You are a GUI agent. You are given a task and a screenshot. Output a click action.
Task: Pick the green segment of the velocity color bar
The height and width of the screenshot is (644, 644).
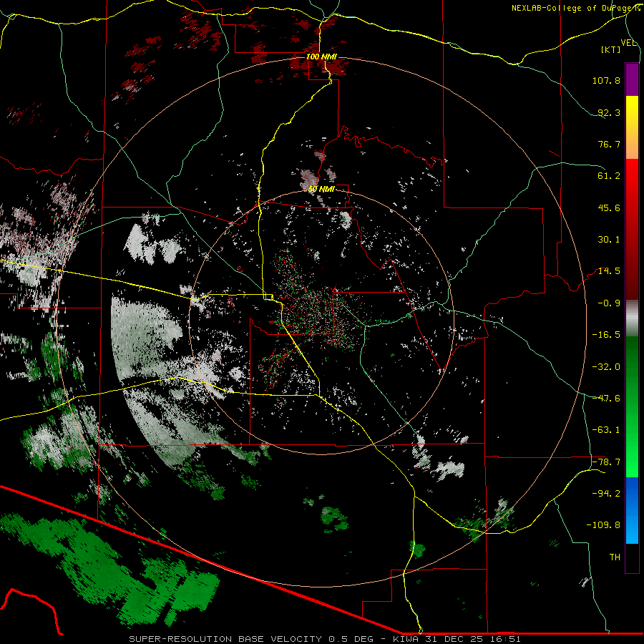pos(632,406)
